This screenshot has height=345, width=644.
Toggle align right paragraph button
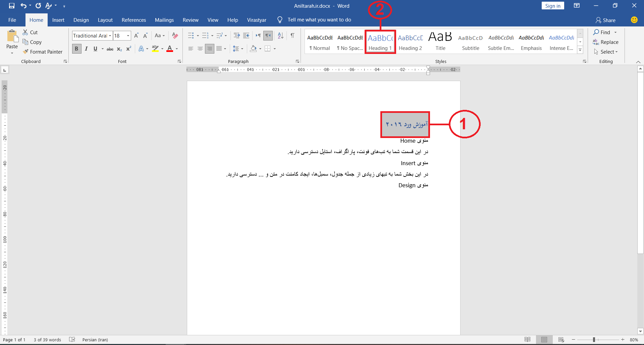[210, 49]
